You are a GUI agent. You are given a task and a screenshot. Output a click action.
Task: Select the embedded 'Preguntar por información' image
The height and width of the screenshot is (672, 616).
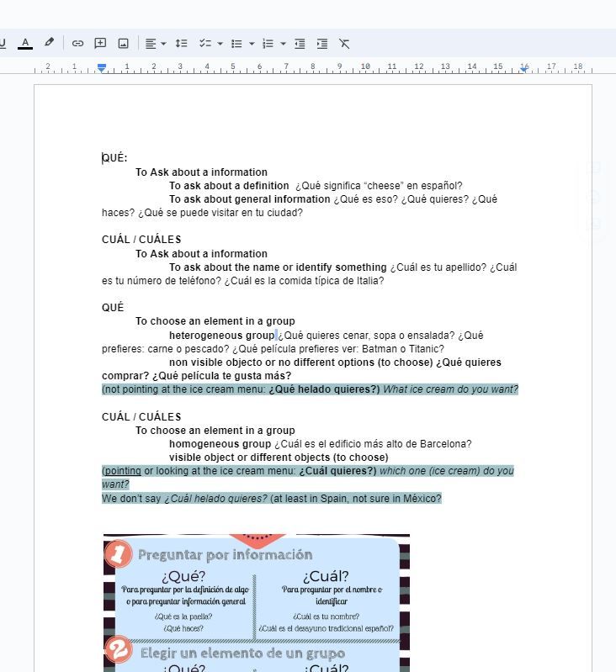[x=257, y=602]
